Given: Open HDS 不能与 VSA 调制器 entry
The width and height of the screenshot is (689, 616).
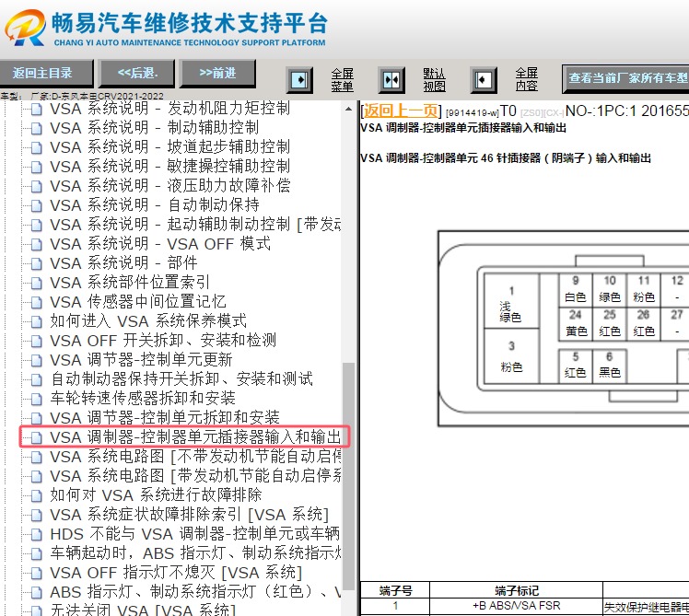Looking at the screenshot, I should click(x=195, y=534).
